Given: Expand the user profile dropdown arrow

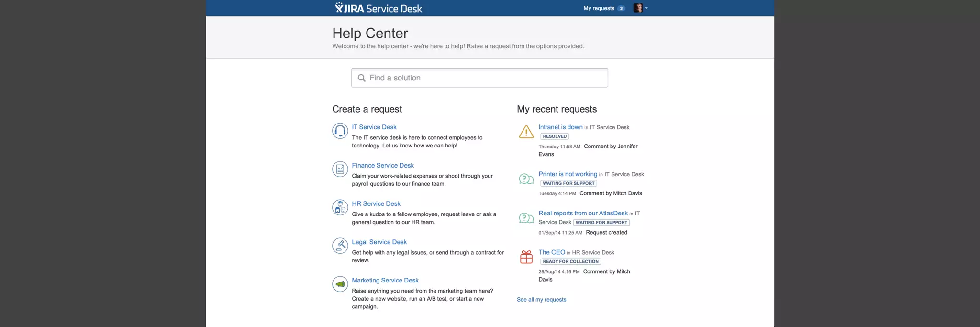Looking at the screenshot, I should pos(646,8).
